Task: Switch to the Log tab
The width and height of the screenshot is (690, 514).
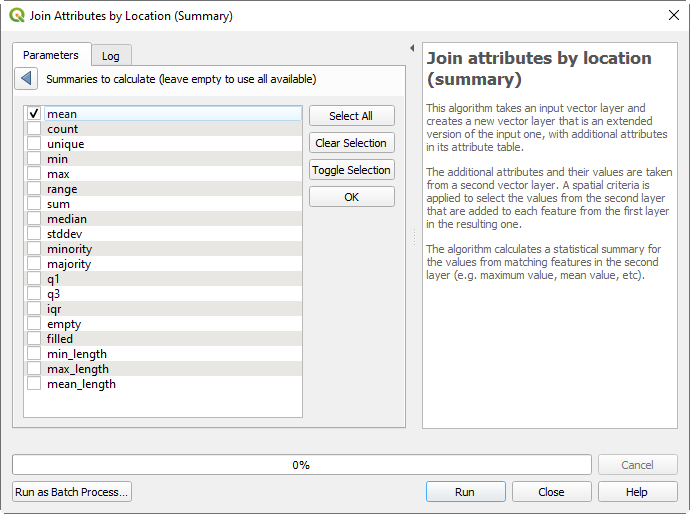Action: tap(111, 56)
